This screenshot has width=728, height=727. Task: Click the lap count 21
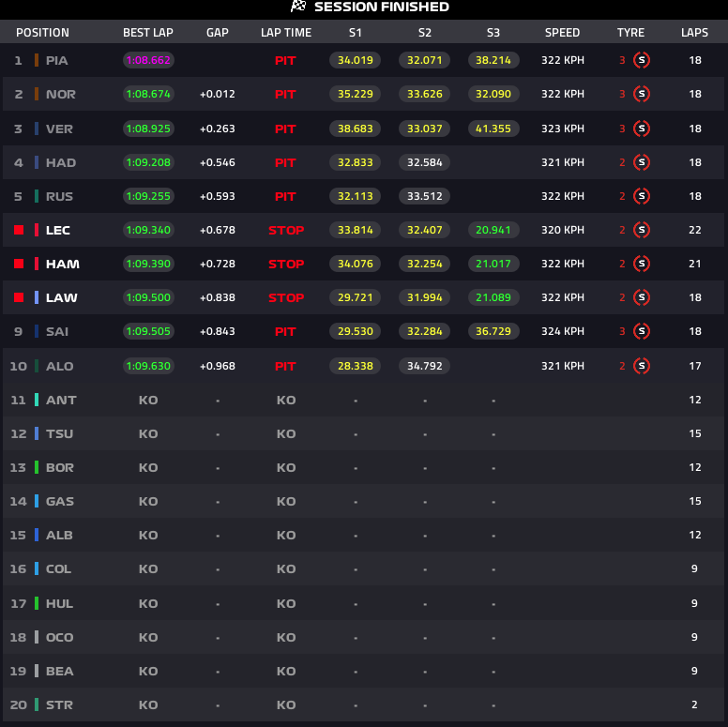click(x=694, y=264)
